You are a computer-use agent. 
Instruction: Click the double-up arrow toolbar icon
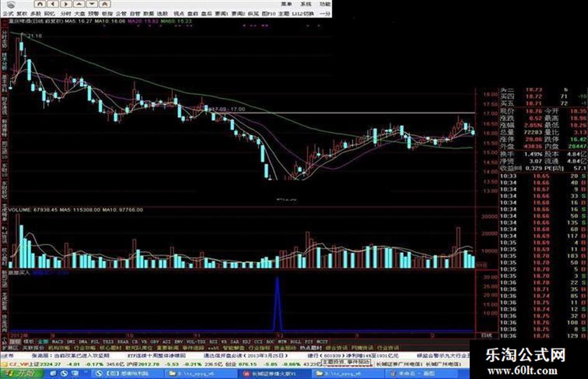tap(105, 4)
